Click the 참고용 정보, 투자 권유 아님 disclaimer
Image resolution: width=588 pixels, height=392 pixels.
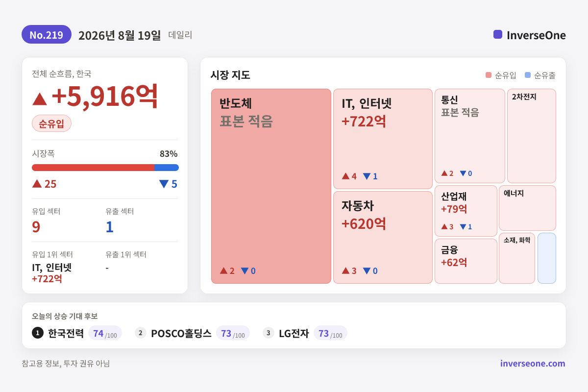pos(66,364)
